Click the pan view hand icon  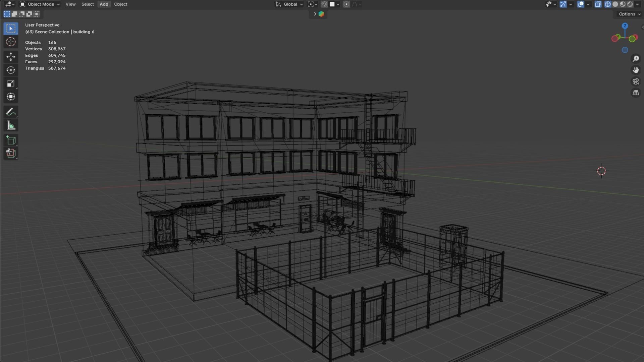pos(636,70)
